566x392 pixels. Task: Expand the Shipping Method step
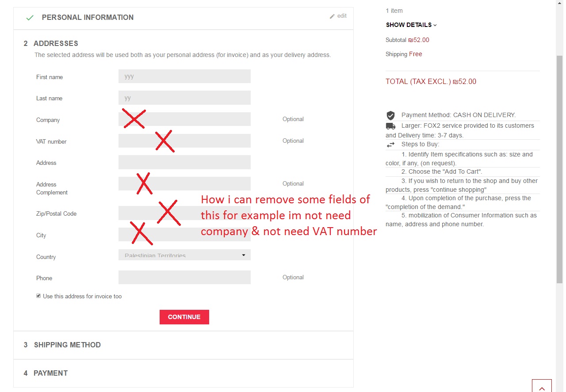coord(67,345)
